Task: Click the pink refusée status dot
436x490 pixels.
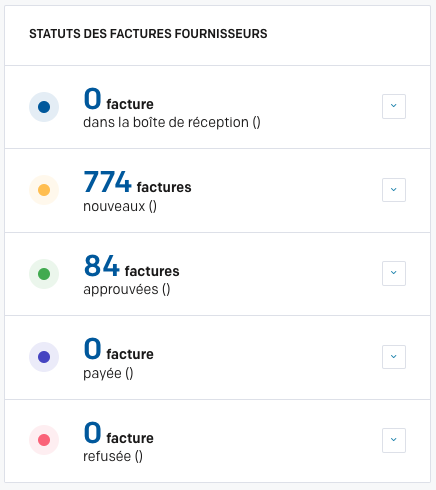Action: [x=44, y=440]
